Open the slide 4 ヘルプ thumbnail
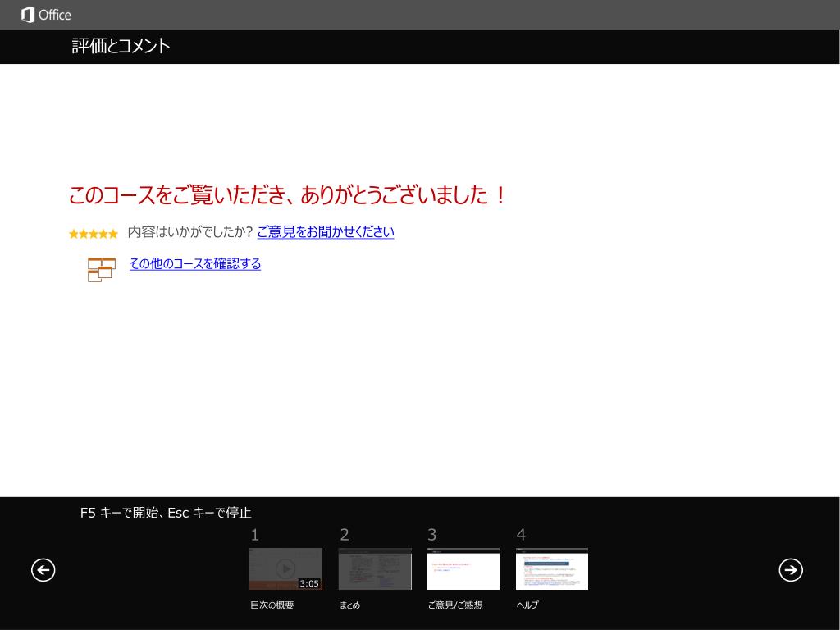 click(552, 568)
